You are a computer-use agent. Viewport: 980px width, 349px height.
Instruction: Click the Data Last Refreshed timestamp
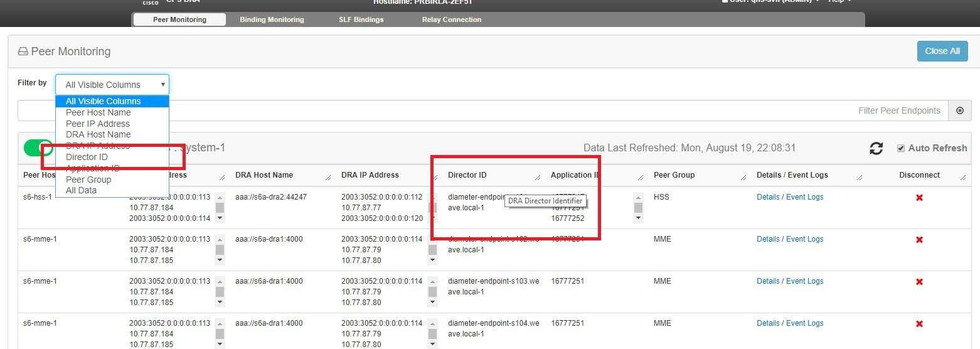tap(690, 148)
